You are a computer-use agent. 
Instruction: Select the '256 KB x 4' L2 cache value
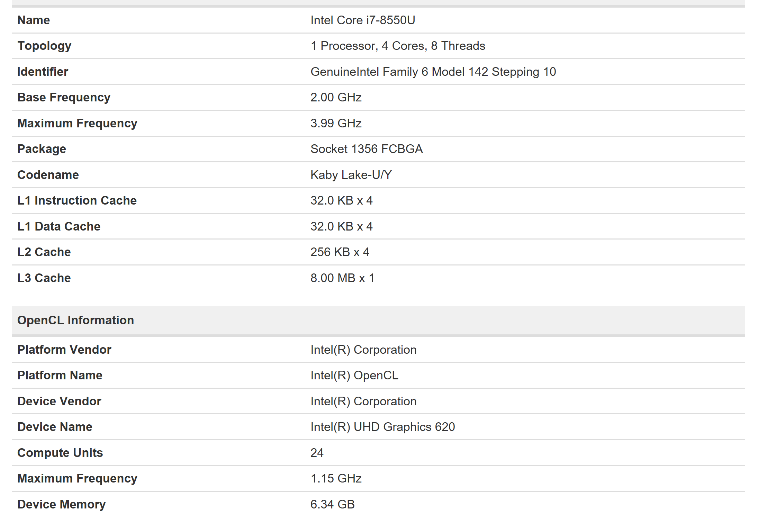pyautogui.click(x=340, y=252)
